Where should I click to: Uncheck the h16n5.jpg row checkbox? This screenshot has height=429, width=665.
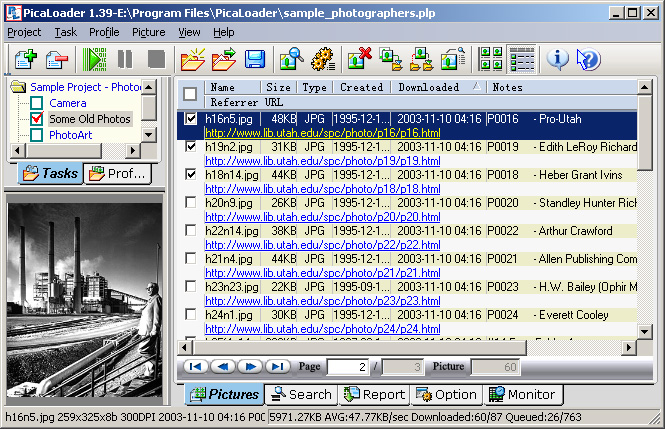coord(191,118)
